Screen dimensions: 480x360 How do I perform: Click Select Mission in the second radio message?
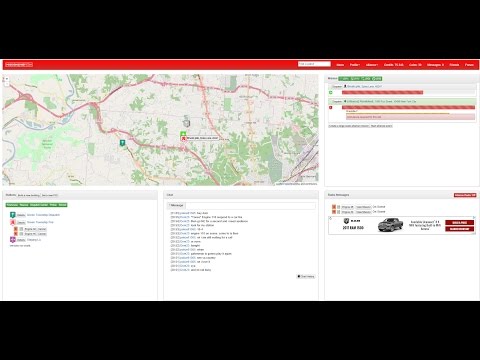click(x=363, y=212)
